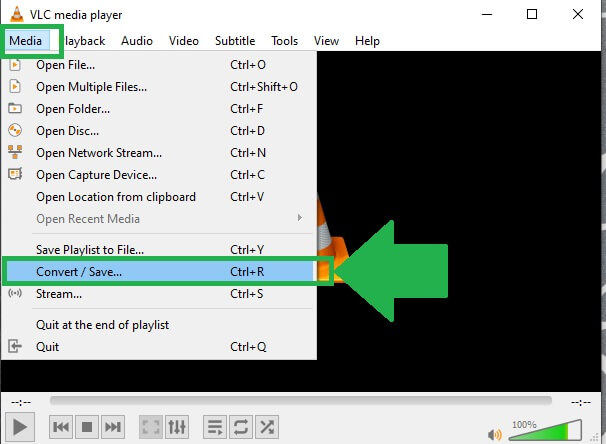Toggle the playlist view

[215, 427]
